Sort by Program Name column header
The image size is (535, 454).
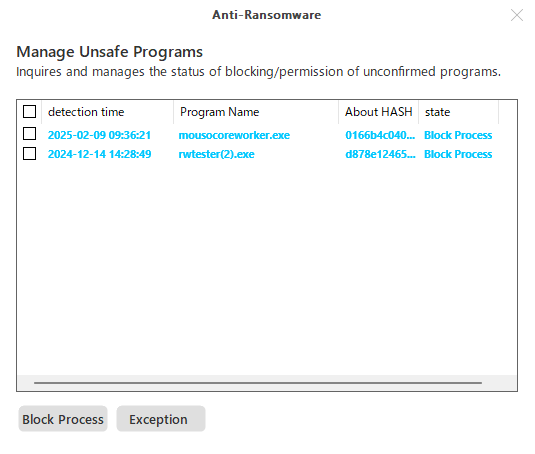coord(256,112)
